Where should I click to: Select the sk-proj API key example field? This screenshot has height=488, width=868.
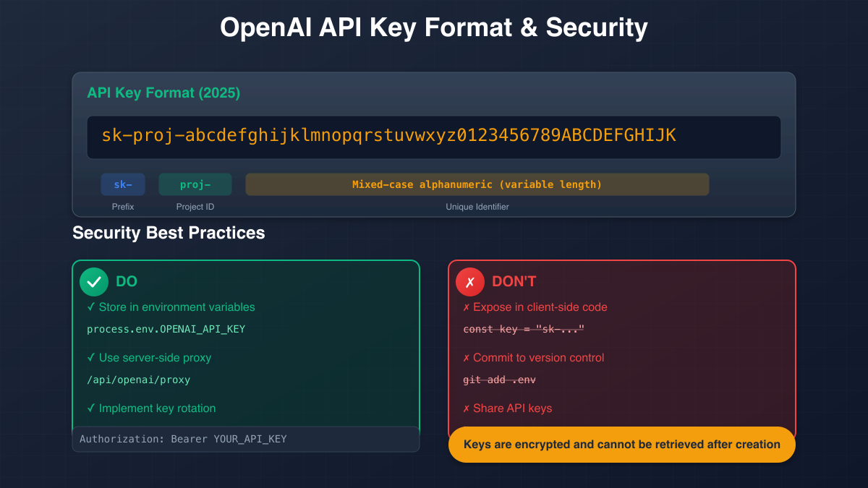click(433, 137)
